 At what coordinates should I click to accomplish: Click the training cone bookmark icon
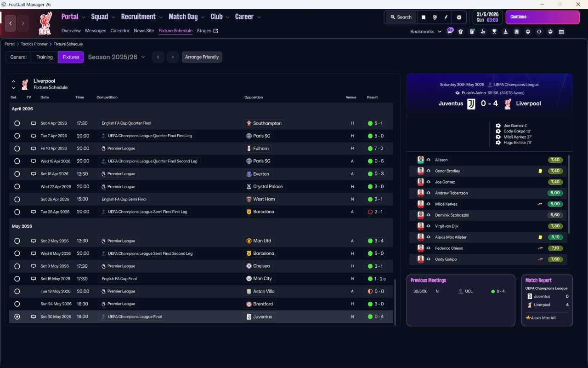[505, 32]
